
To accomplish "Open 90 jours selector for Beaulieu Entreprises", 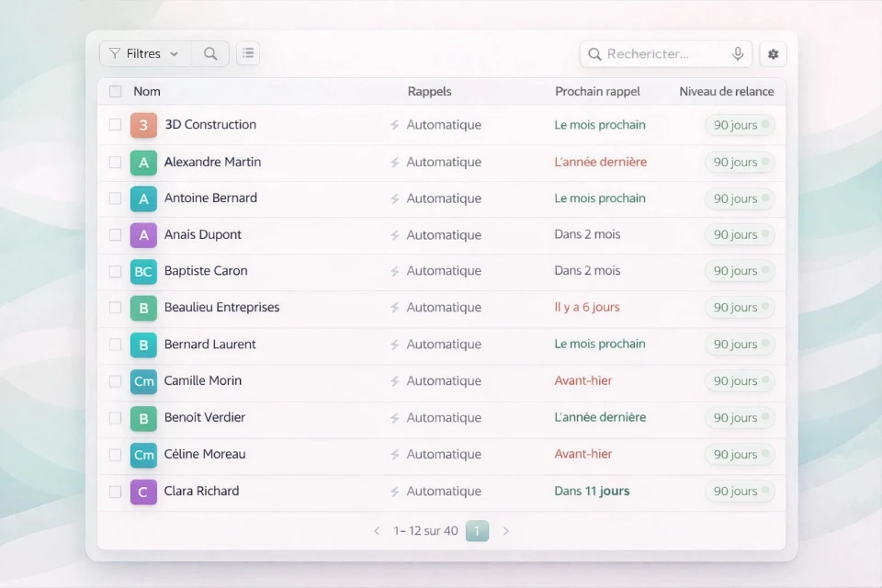I will 740,308.
